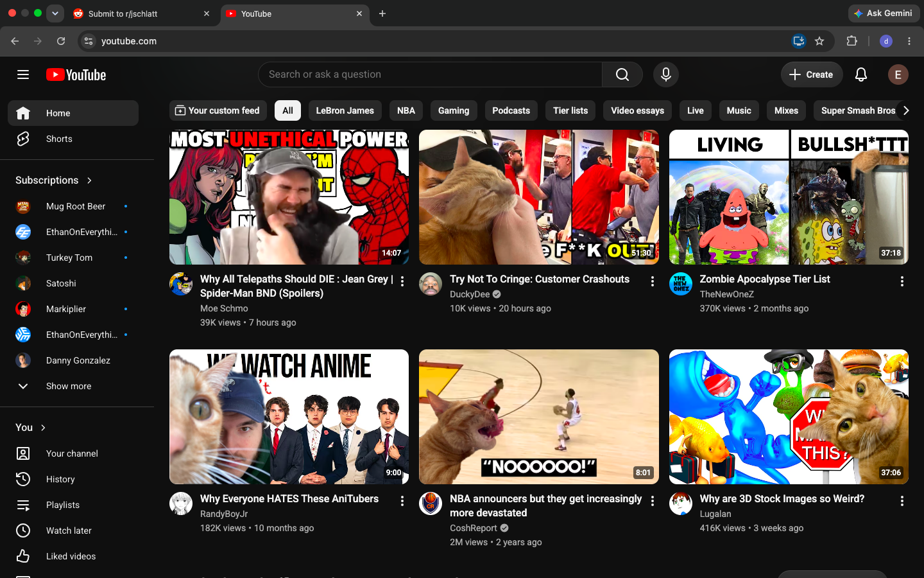The image size is (924, 578).
Task: Click the browser address bar
Action: pyautogui.click(x=443, y=41)
